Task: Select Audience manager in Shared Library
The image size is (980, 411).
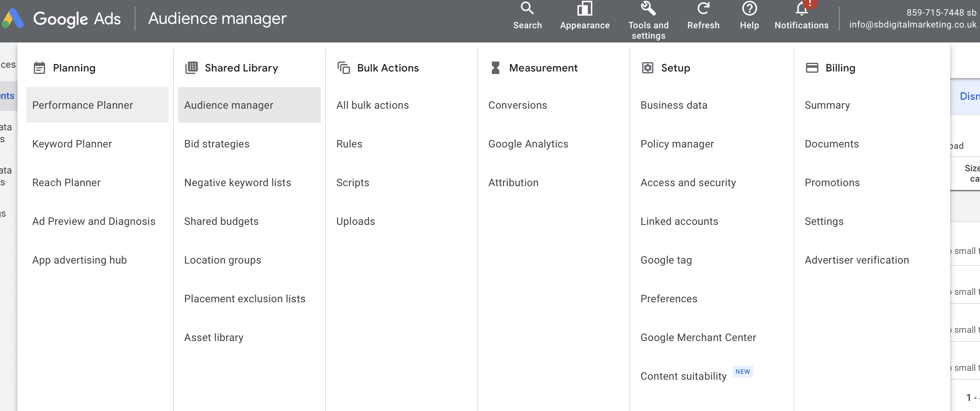Action: pos(249,105)
